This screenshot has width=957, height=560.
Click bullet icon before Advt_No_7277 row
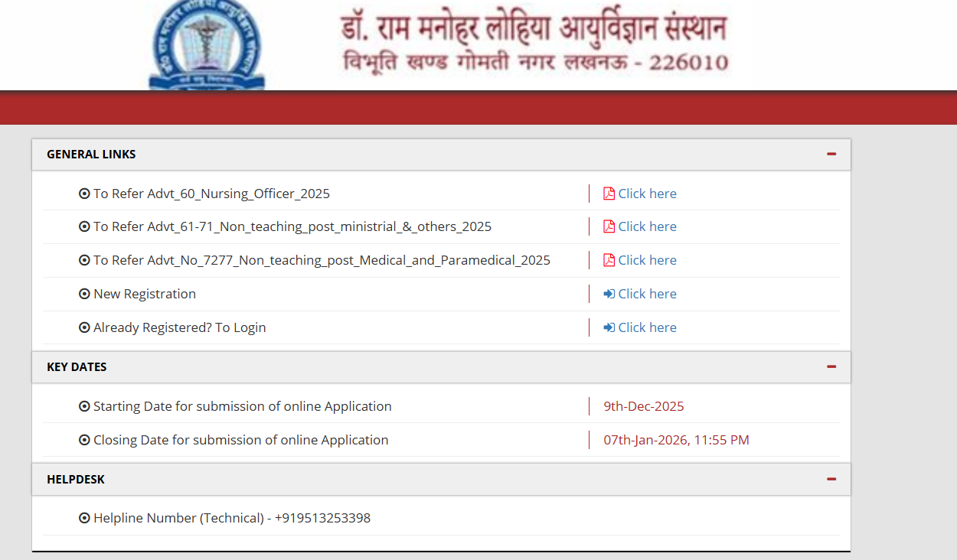tap(84, 260)
